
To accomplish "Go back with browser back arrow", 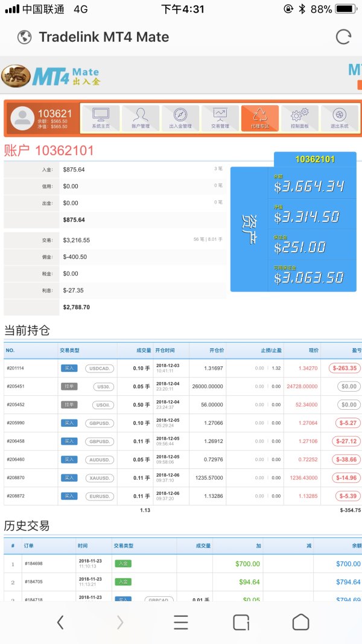I will pos(60,622).
